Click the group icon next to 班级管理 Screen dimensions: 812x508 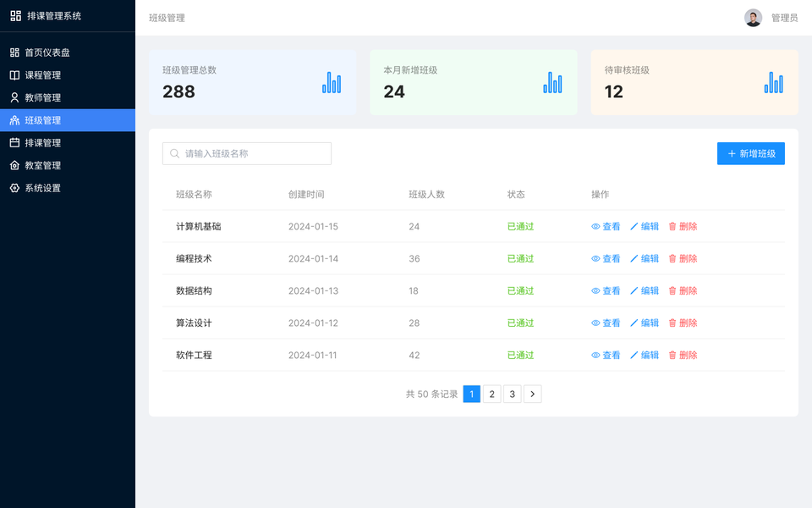coord(14,120)
